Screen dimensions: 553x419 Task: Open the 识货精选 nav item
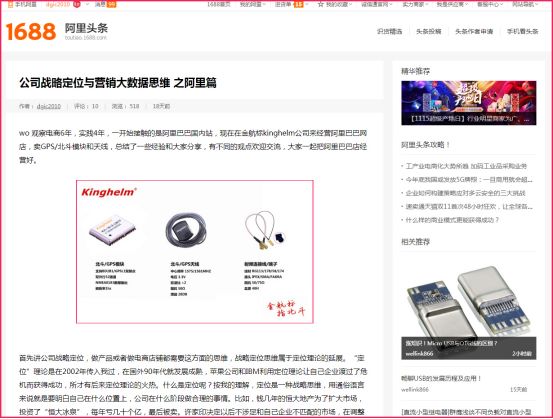coord(389,31)
